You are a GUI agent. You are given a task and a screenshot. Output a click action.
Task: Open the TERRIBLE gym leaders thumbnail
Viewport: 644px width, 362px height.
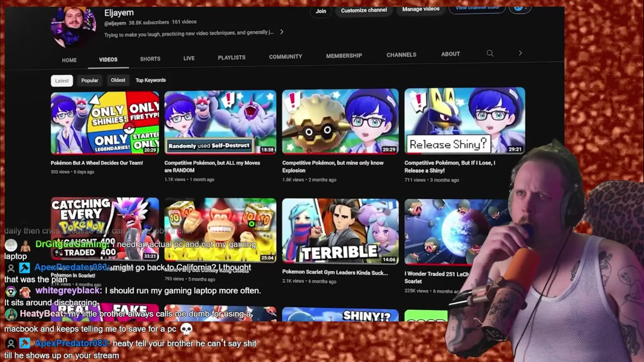pyautogui.click(x=340, y=231)
